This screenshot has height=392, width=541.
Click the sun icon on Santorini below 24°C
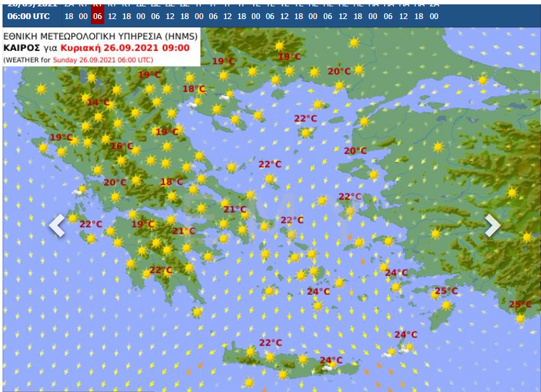tap(318, 306)
